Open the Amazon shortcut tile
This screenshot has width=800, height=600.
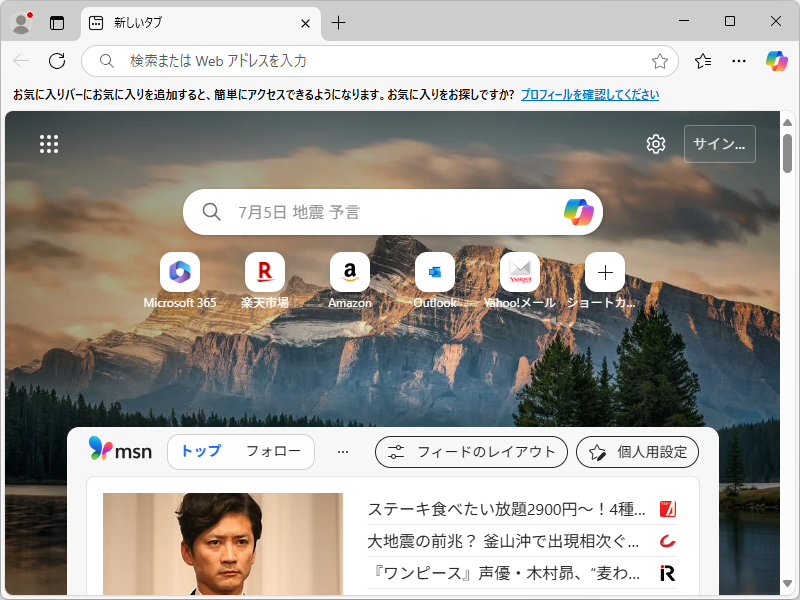click(349, 271)
